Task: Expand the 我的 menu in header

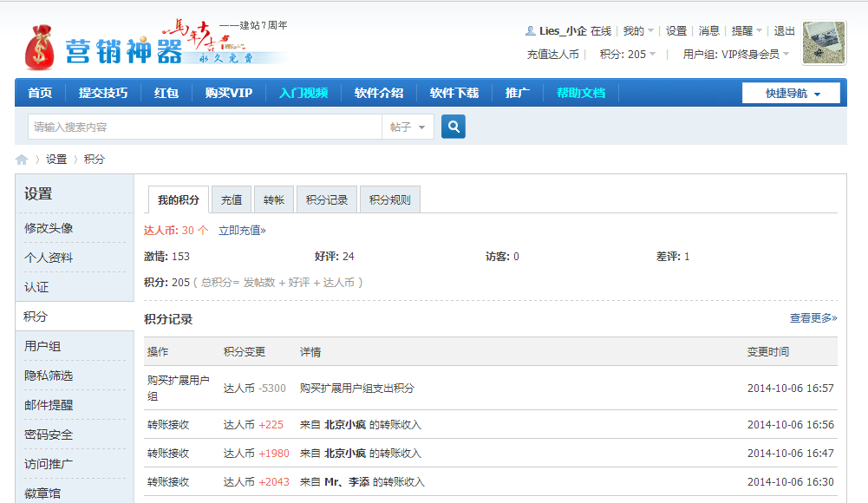Action: coord(638,30)
